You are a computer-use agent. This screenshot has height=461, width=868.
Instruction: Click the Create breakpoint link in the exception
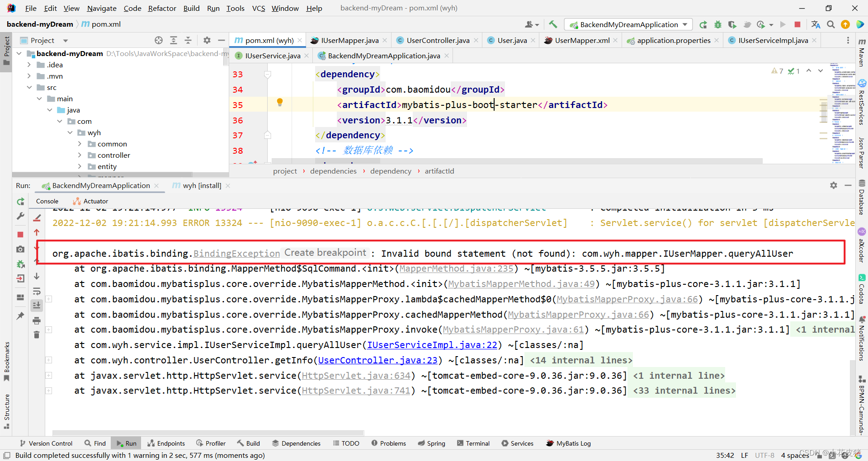pyautogui.click(x=325, y=253)
